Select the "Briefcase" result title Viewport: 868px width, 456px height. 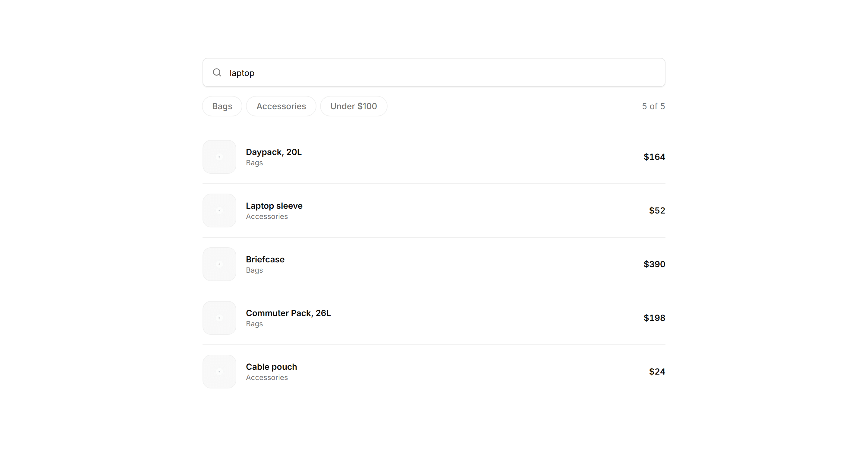pos(265,259)
